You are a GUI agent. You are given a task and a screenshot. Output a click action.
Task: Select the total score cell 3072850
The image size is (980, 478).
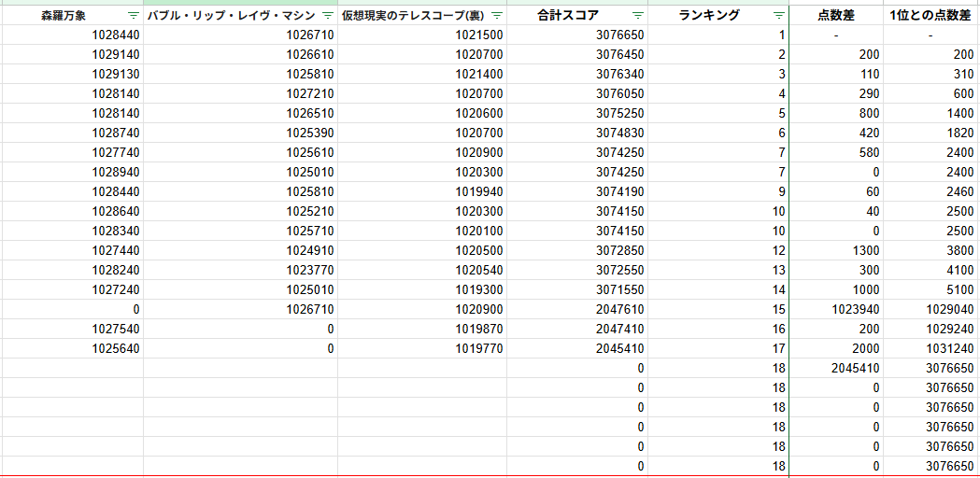tap(576, 250)
